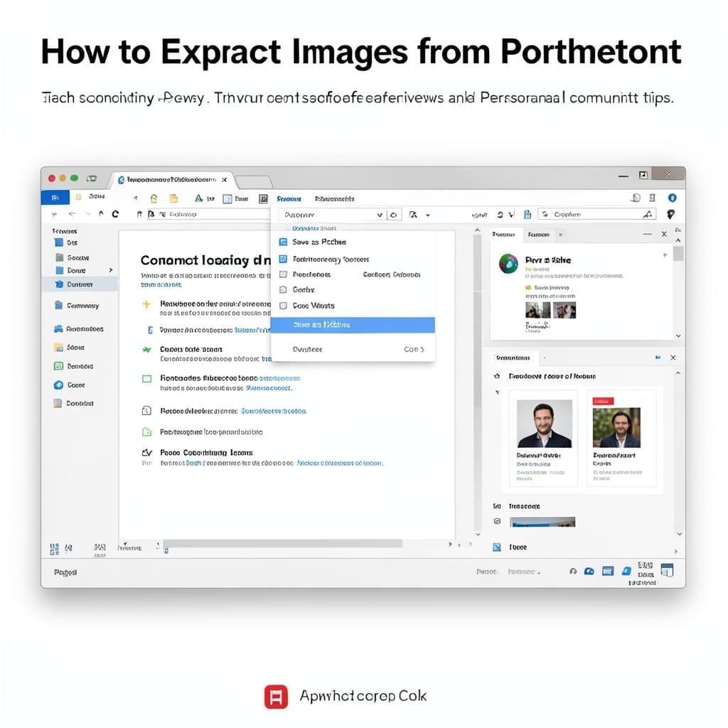Click the dark grid icon in the top toolbar
Viewport: 728px width, 728px height.
coord(263,199)
